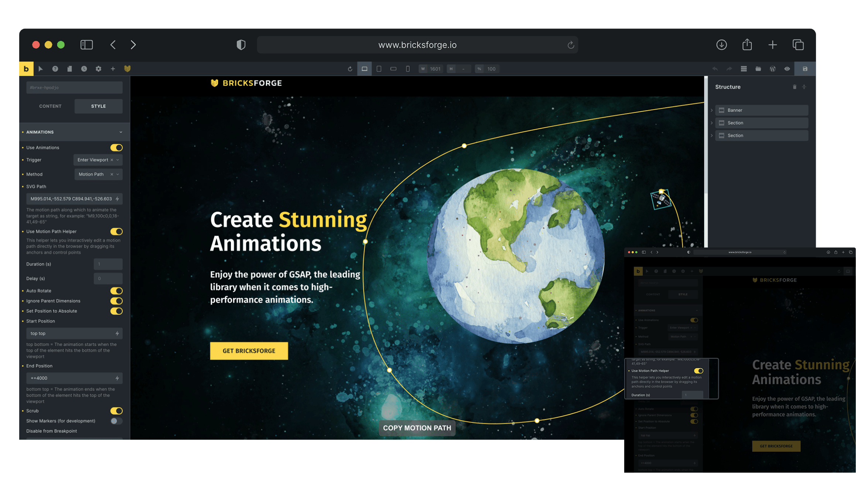Toggle the Use Animations switch
This screenshot has height=479, width=868.
coord(117,147)
